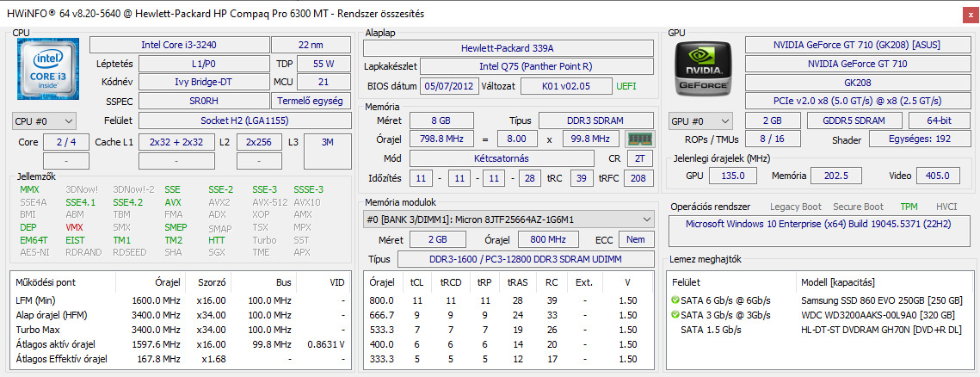The image size is (980, 377).
Task: Click the tCL column header
Action: [417, 282]
